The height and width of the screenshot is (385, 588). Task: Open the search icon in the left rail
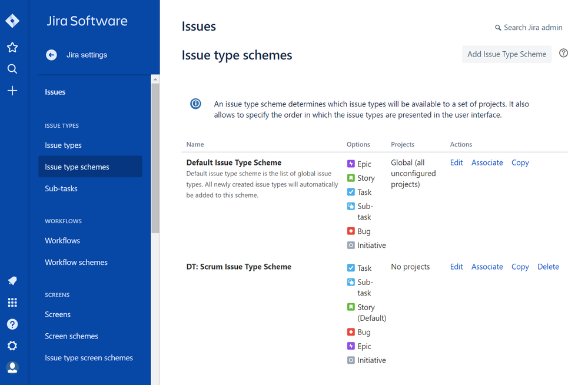[12, 69]
